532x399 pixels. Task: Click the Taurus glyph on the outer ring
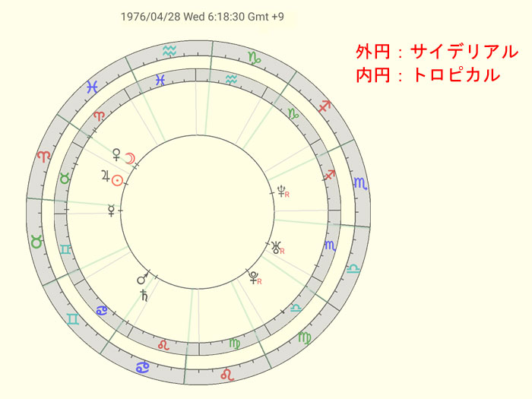click(x=36, y=242)
